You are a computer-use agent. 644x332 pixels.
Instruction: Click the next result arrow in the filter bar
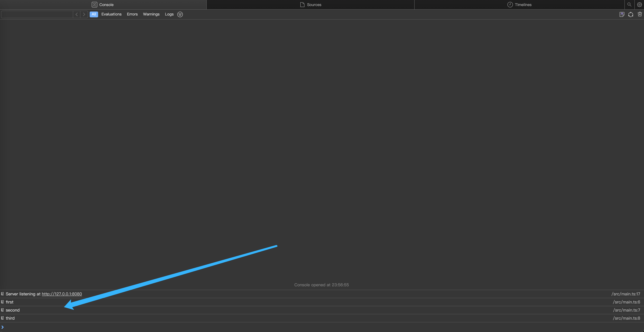point(84,14)
